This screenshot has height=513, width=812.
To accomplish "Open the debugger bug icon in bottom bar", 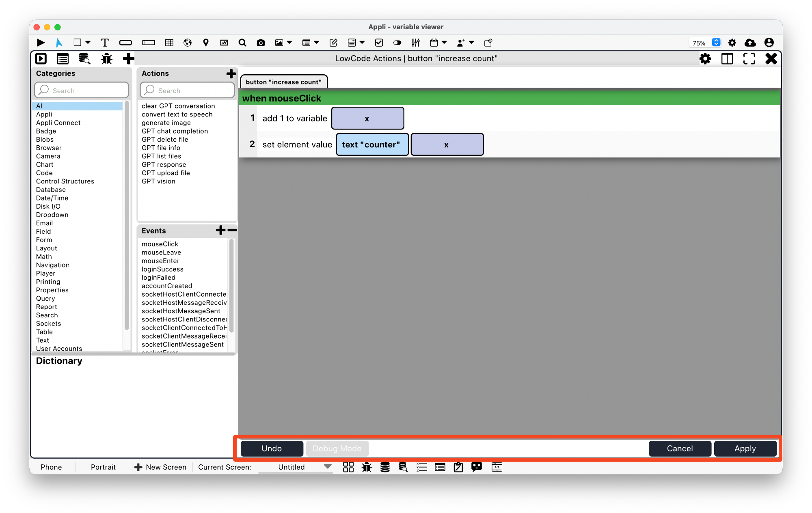I will pyautogui.click(x=367, y=467).
